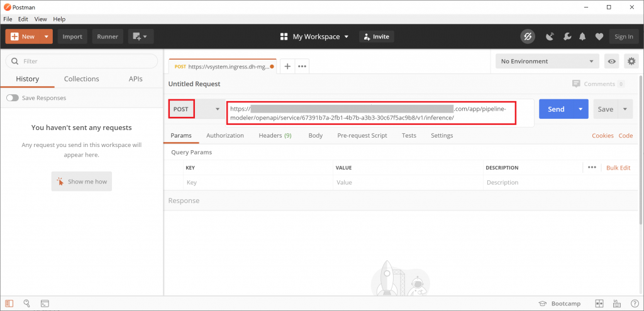Switch to the APIs tab
Screen dimensions: 644x311
click(136, 79)
